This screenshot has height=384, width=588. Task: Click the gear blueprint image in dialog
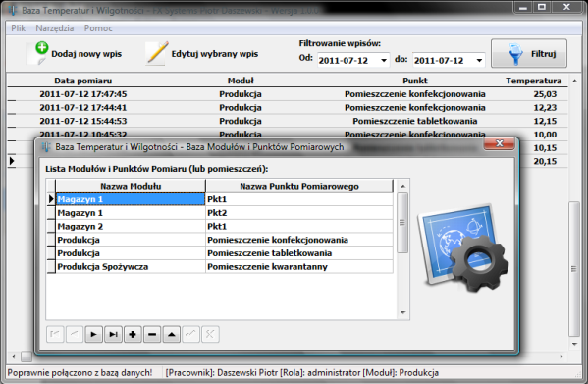click(x=463, y=247)
